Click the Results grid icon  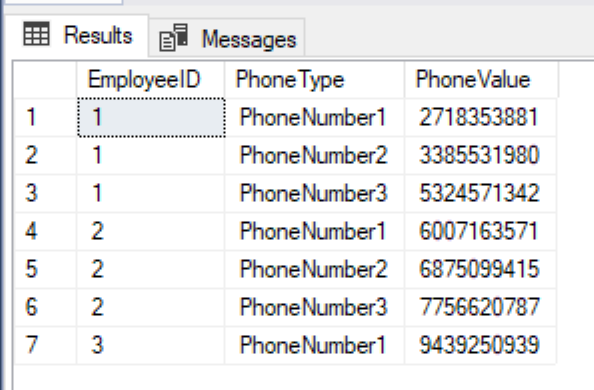tap(36, 34)
